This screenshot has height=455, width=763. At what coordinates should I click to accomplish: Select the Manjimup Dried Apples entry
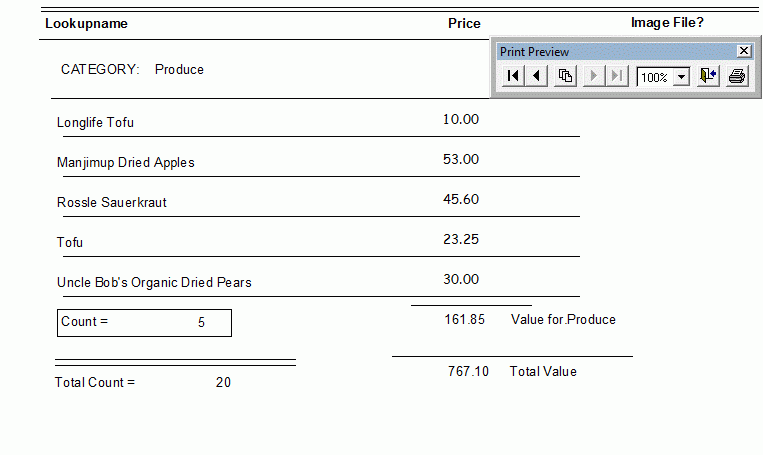tap(125, 162)
